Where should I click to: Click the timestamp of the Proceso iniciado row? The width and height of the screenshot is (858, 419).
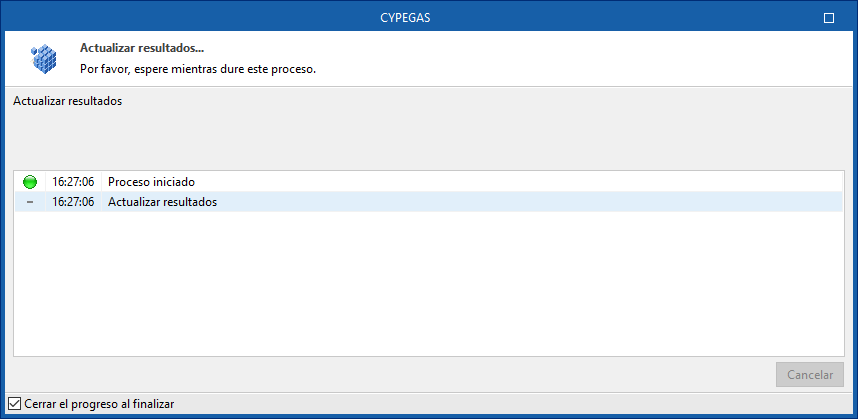pos(73,182)
